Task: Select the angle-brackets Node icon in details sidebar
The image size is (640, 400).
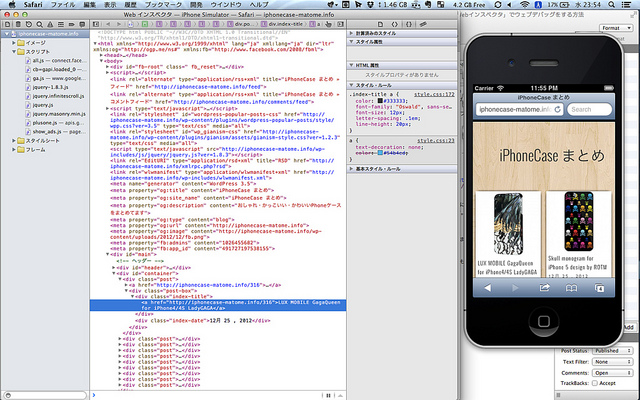Action: 394,24
